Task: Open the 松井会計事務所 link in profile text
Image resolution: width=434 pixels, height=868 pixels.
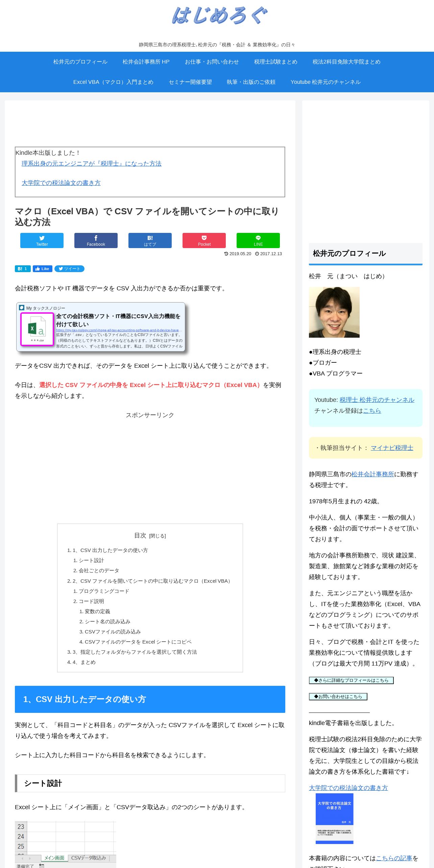Action: click(373, 474)
